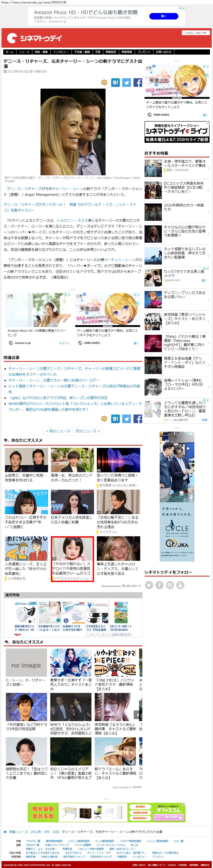
Task: Click the Facebook share icon above the article photo
Action: tap(138, 83)
